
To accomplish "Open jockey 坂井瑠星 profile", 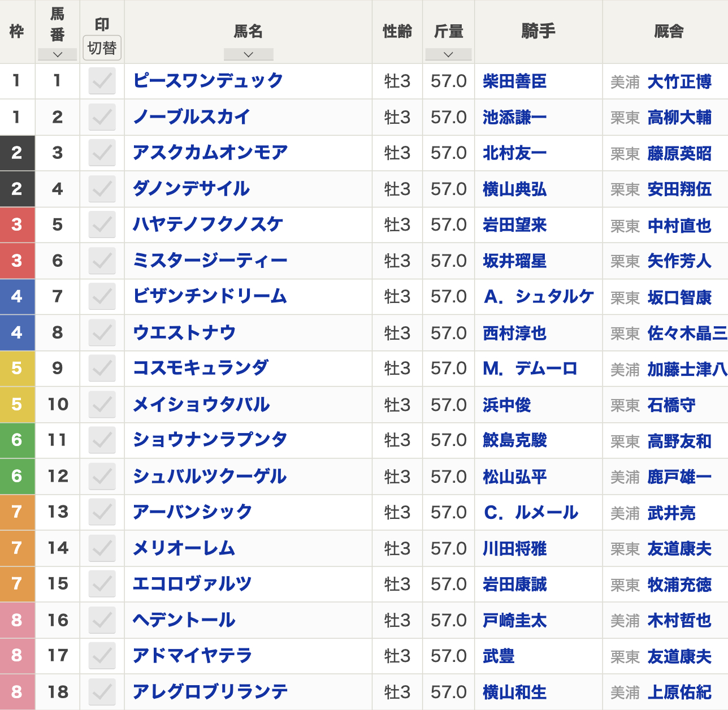I will [x=515, y=261].
